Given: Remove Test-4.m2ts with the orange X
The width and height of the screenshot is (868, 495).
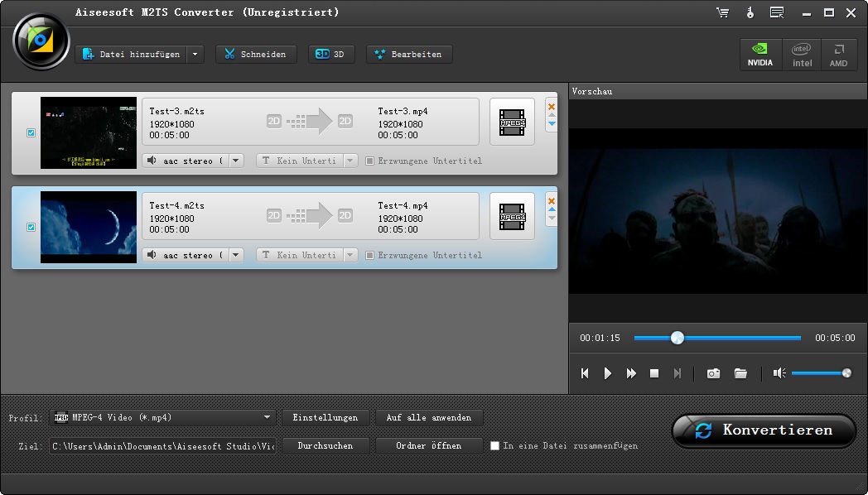Looking at the screenshot, I should (552, 201).
